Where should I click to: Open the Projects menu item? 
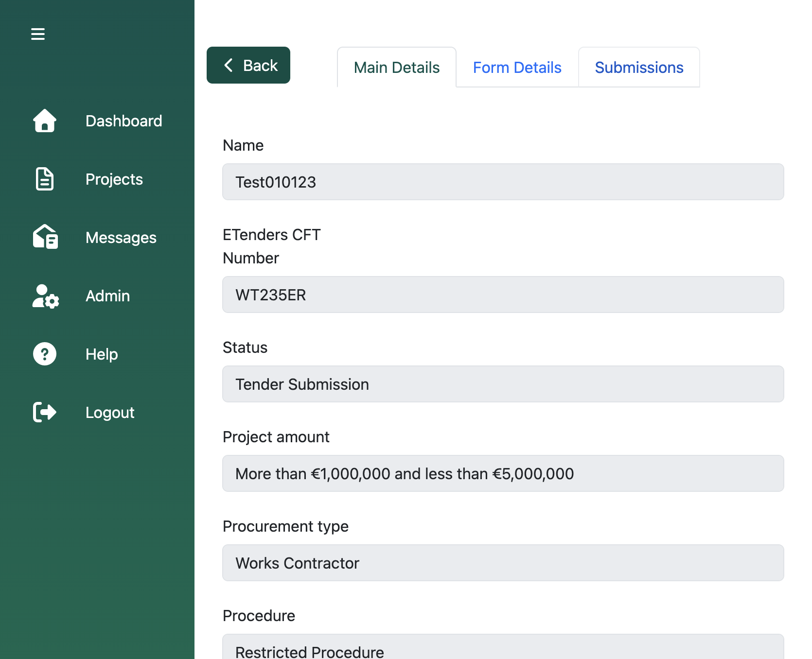coord(114,179)
